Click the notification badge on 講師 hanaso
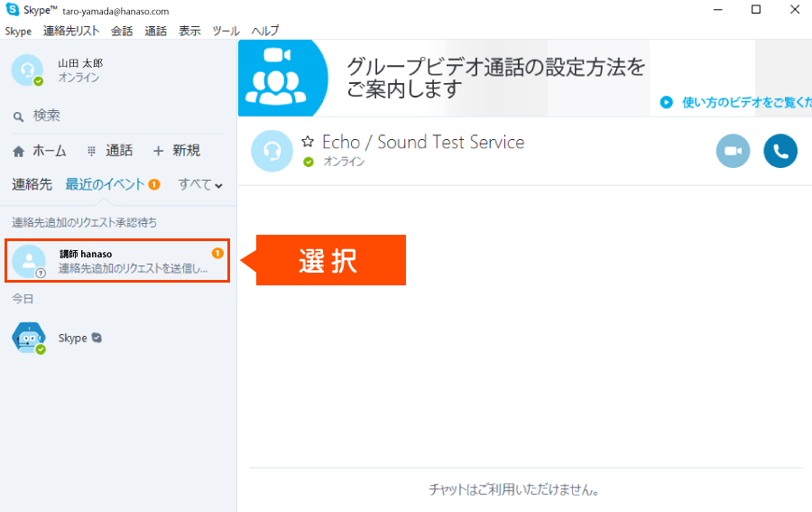812x512 pixels. (x=217, y=253)
